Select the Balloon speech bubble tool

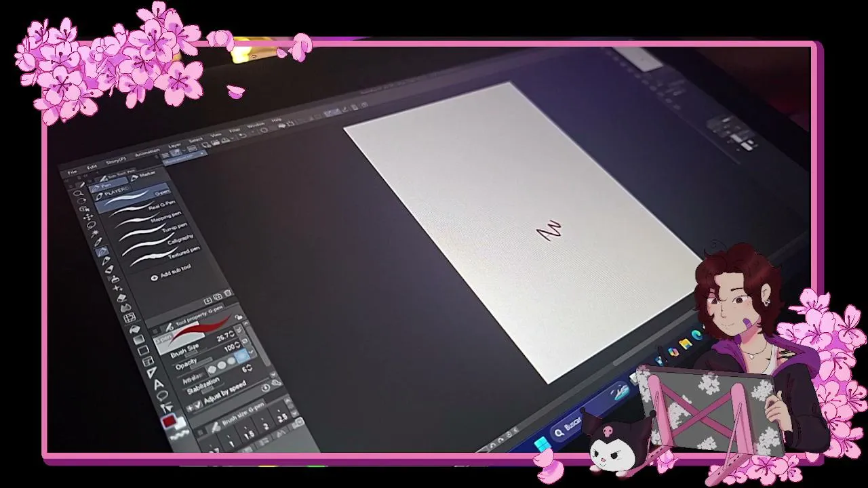[x=163, y=395]
